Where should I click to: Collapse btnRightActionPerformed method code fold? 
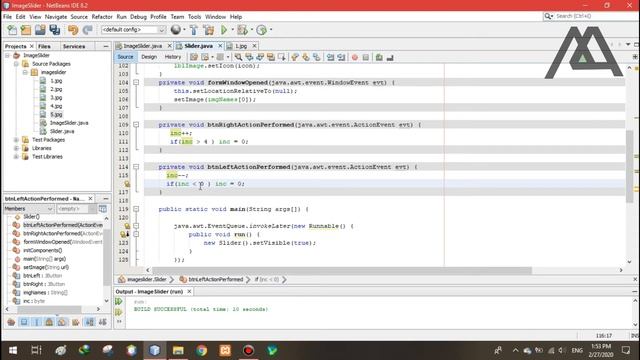pyautogui.click(x=136, y=125)
